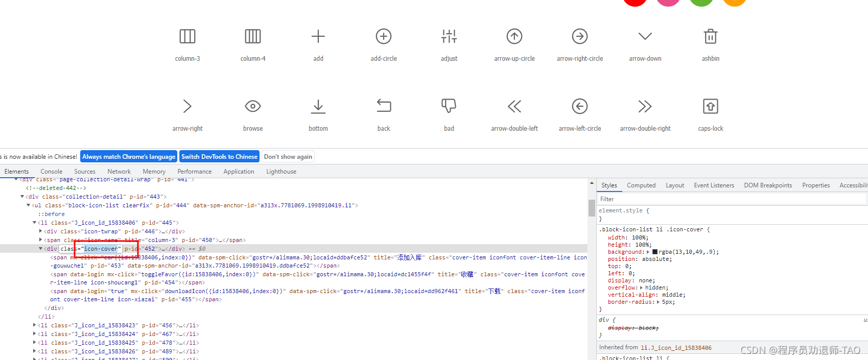Open the Lighthouse tab
Viewport: 868px width, 360px height.
click(281, 172)
